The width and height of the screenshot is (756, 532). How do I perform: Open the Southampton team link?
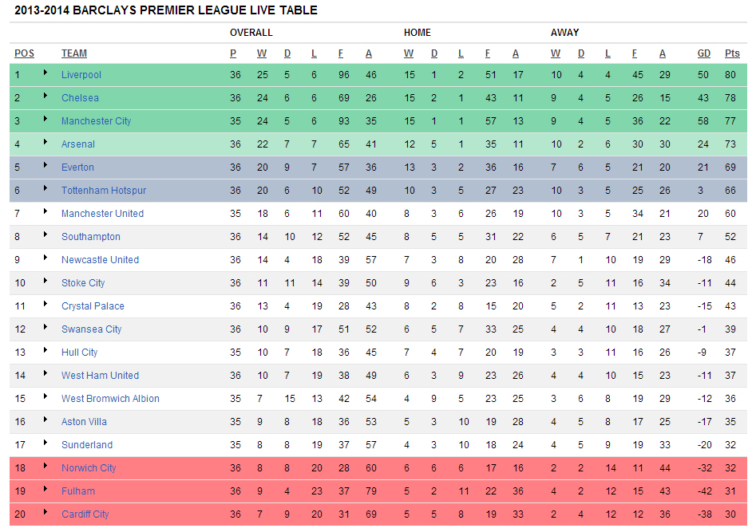tap(91, 237)
